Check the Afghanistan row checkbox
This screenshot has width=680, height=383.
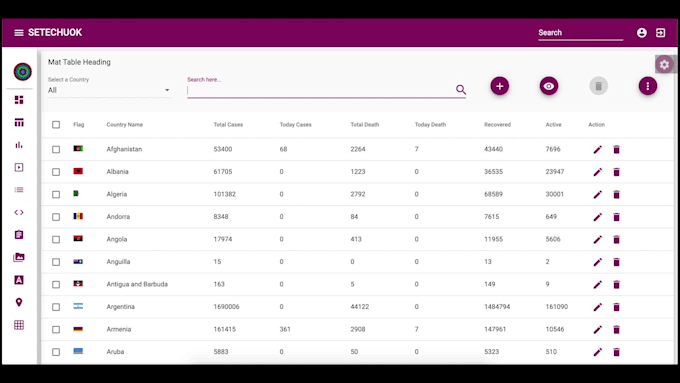pos(56,150)
